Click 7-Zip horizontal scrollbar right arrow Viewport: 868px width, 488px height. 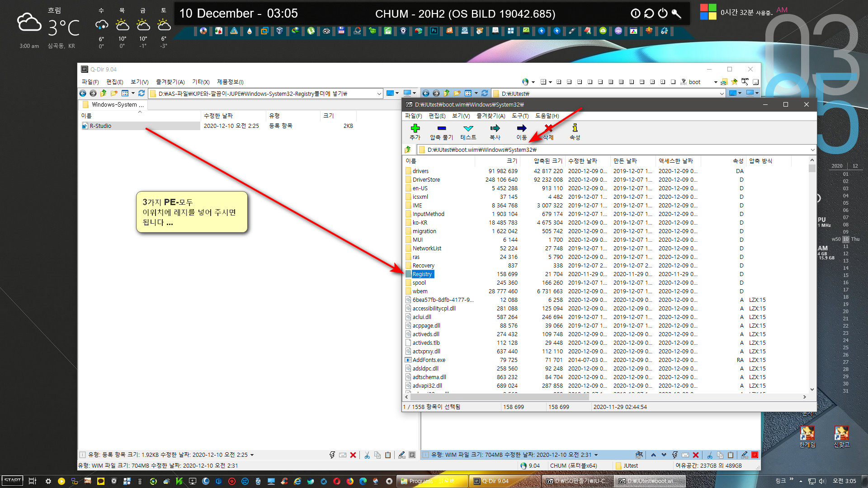coord(804,397)
